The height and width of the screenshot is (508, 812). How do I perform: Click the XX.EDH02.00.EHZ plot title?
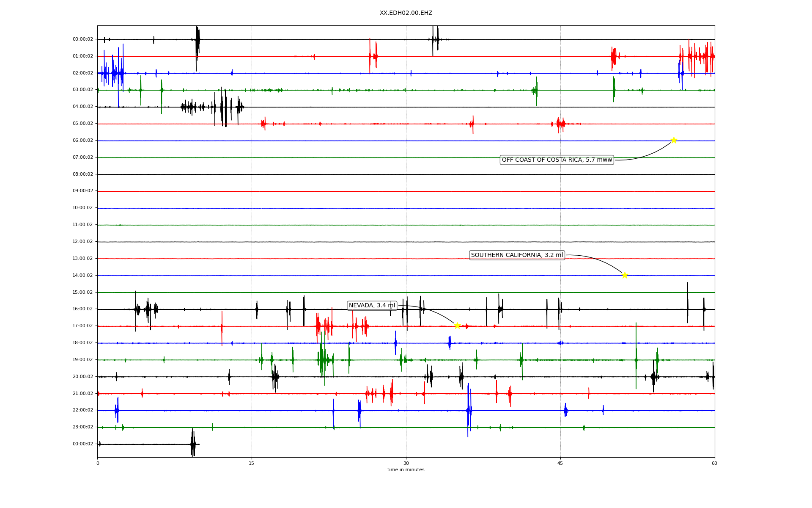(406, 13)
